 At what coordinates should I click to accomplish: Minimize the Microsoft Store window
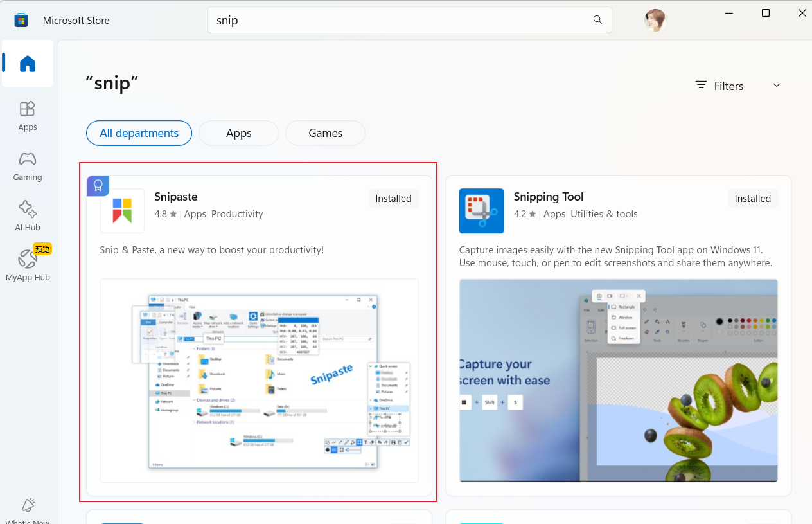729,13
